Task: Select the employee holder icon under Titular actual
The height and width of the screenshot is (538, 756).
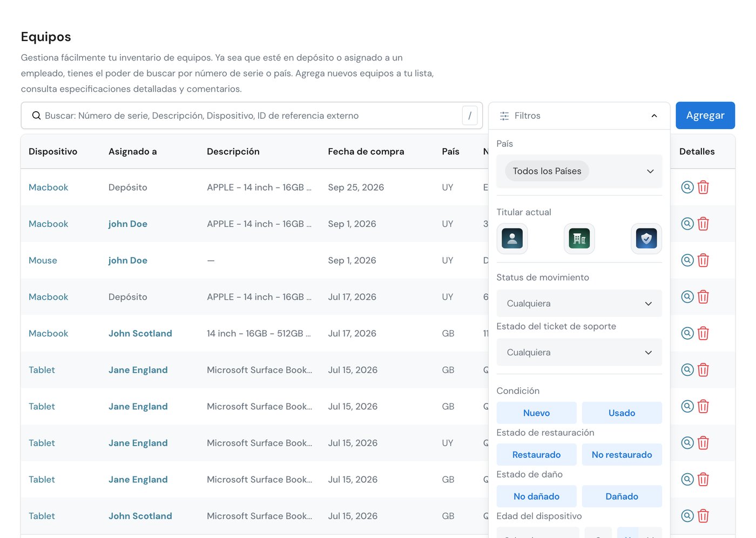Action: [512, 238]
